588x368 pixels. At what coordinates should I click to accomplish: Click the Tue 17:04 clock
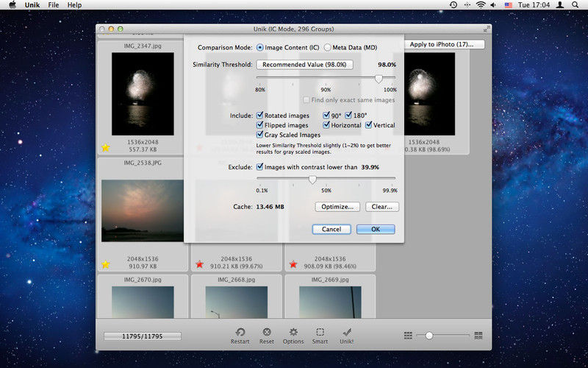point(534,5)
